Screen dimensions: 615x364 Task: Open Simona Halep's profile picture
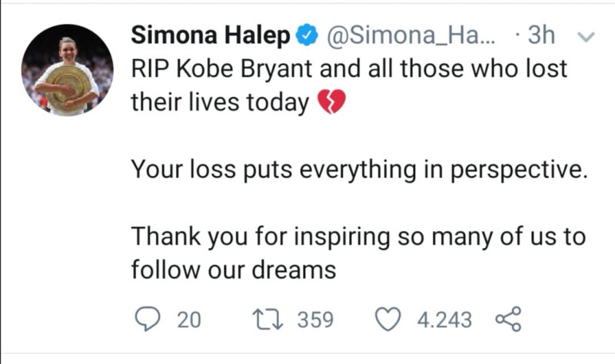click(68, 70)
